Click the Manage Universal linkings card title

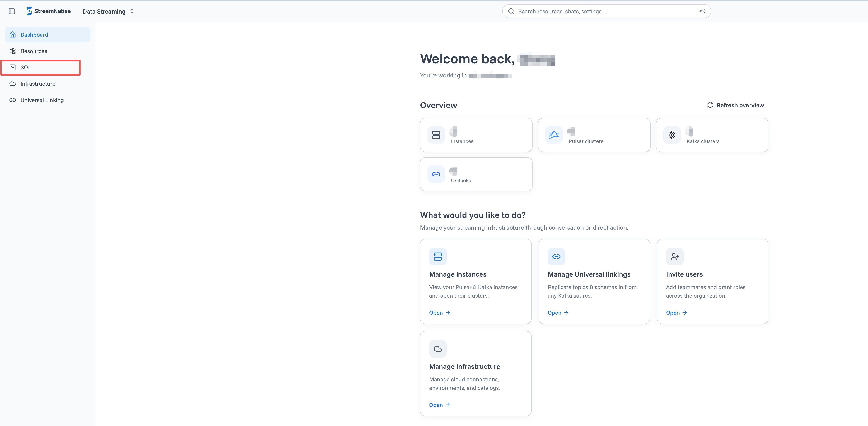click(589, 274)
